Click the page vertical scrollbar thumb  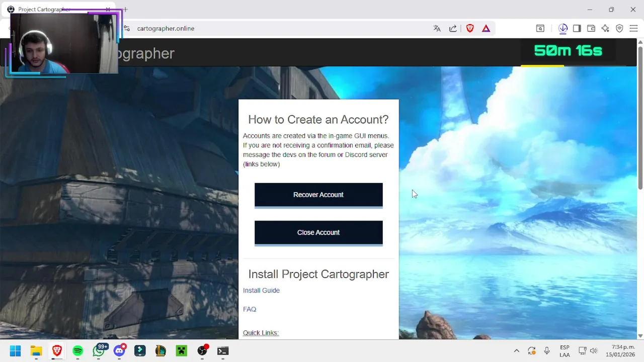tap(640, 118)
